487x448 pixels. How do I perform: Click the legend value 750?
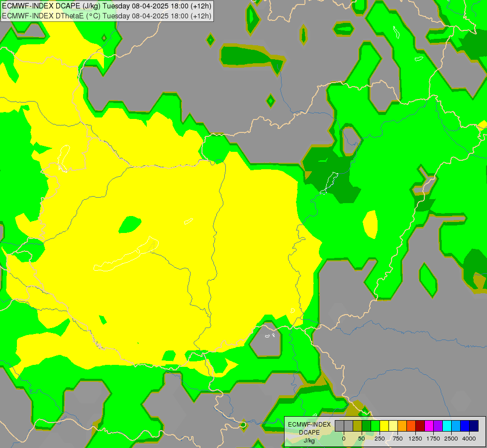click(397, 439)
